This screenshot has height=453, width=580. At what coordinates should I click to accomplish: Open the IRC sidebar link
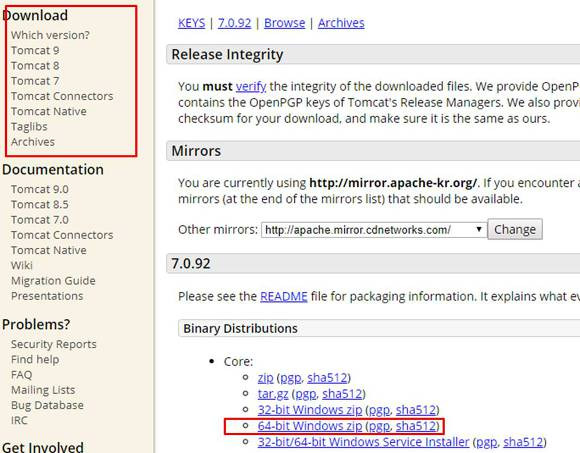(19, 420)
